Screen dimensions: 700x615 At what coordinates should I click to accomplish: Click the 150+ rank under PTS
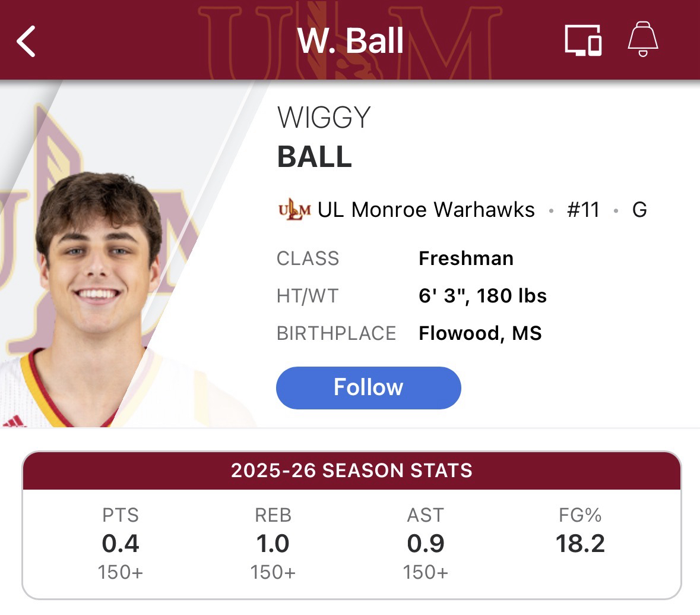[121, 572]
